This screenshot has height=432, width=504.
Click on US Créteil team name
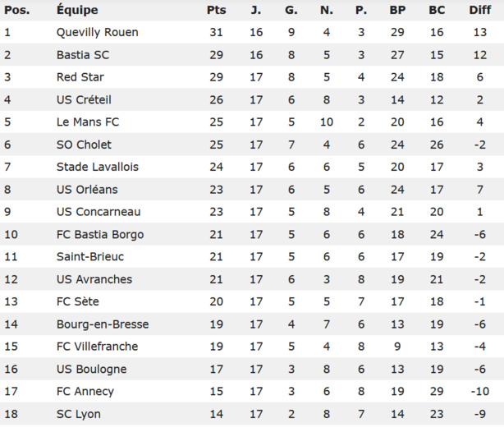84,100
